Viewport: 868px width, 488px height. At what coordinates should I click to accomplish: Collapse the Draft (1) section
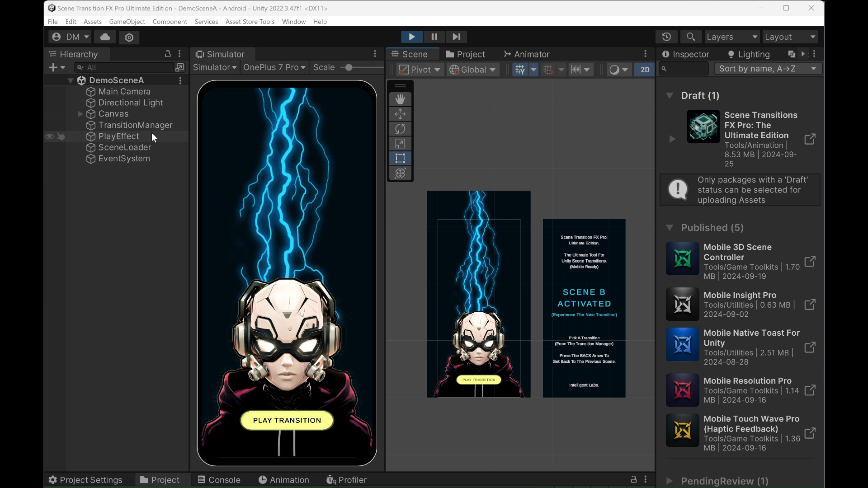(670, 95)
